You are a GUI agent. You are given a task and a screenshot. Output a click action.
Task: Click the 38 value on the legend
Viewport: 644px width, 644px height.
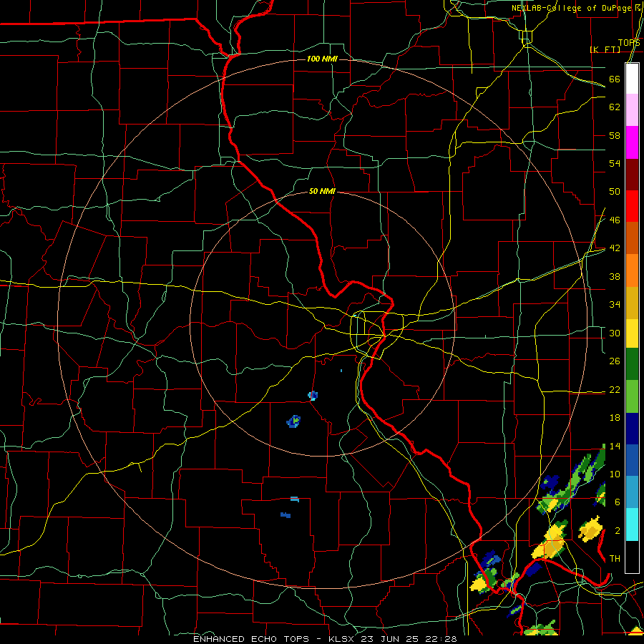pos(615,276)
